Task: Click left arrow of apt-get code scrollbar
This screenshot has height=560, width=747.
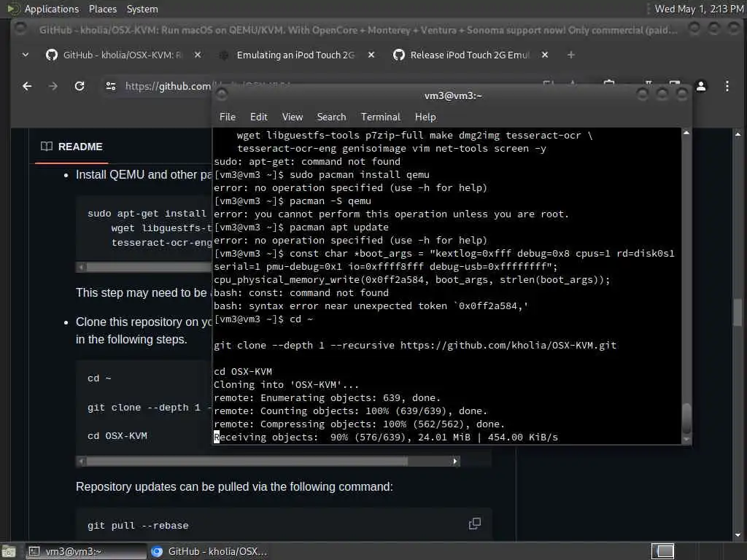Action: click(81, 267)
